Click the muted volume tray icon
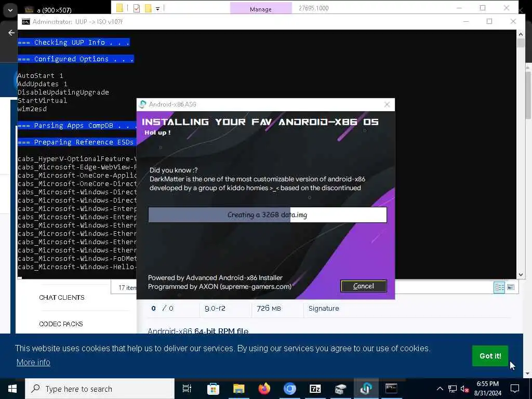Viewport: 532px width, 399px height. (464, 389)
